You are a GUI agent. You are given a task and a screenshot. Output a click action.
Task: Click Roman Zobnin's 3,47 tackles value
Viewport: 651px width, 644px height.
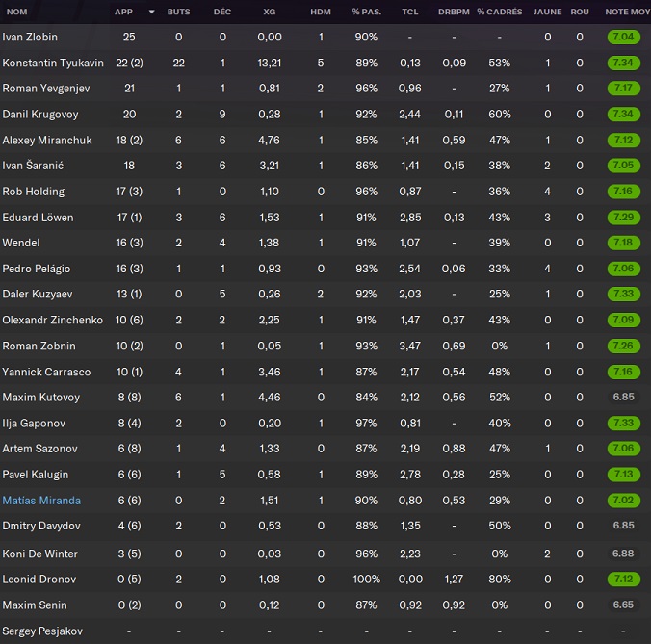(410, 347)
